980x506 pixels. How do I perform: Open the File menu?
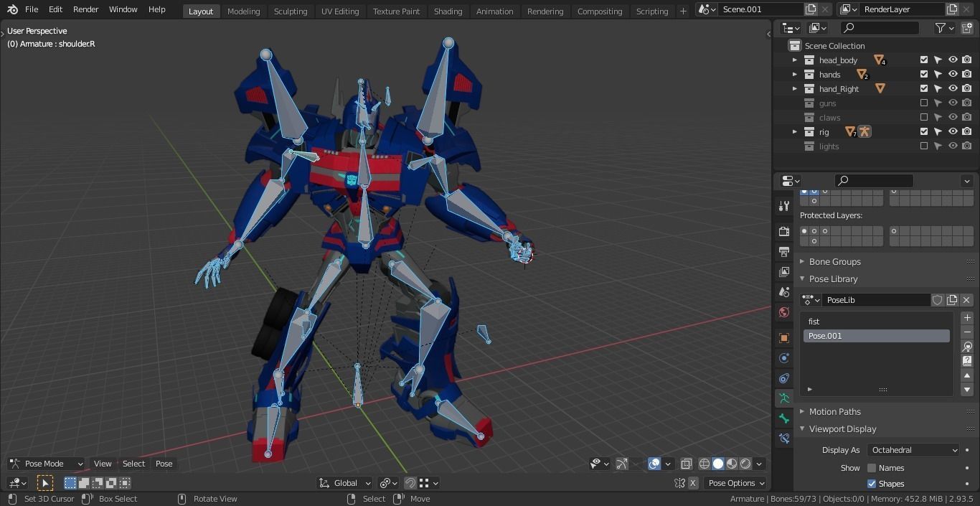click(x=32, y=9)
